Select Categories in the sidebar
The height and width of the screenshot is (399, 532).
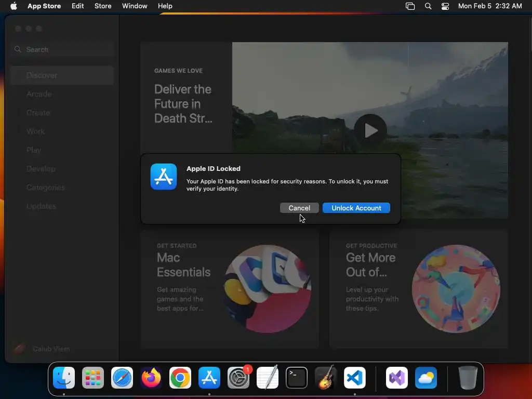click(x=62, y=187)
